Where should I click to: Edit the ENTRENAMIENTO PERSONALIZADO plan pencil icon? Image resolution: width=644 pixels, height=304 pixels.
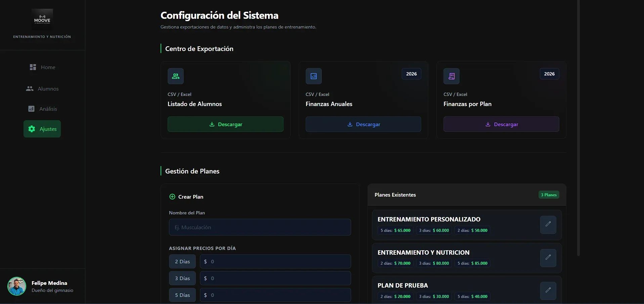[x=548, y=225]
